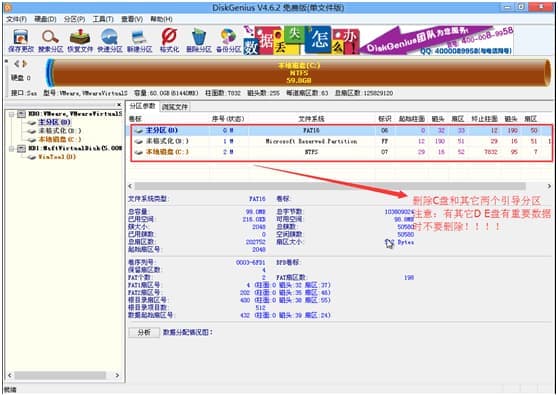
Task: Go to previous disk with left arrow
Action: point(17,64)
